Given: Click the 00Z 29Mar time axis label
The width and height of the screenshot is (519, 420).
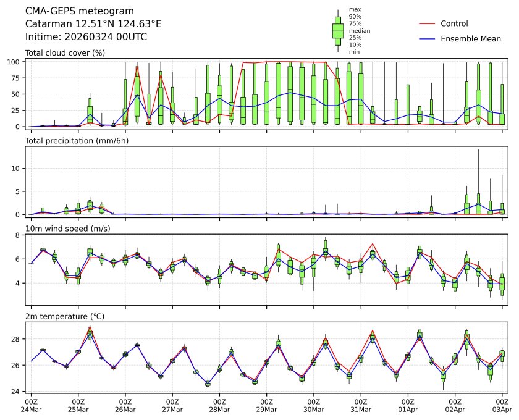Looking at the screenshot, I should tap(266, 405).
